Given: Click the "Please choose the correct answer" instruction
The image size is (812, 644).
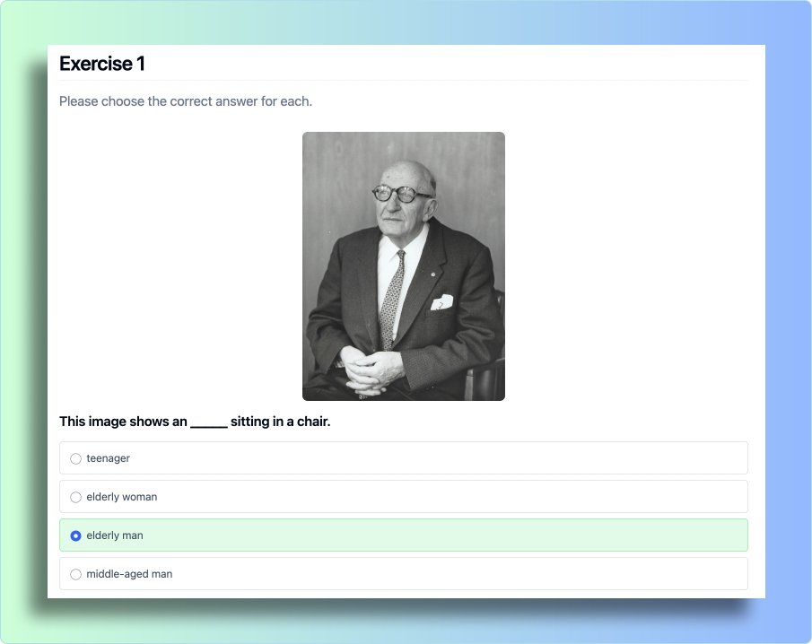Looking at the screenshot, I should pyautogui.click(x=186, y=101).
